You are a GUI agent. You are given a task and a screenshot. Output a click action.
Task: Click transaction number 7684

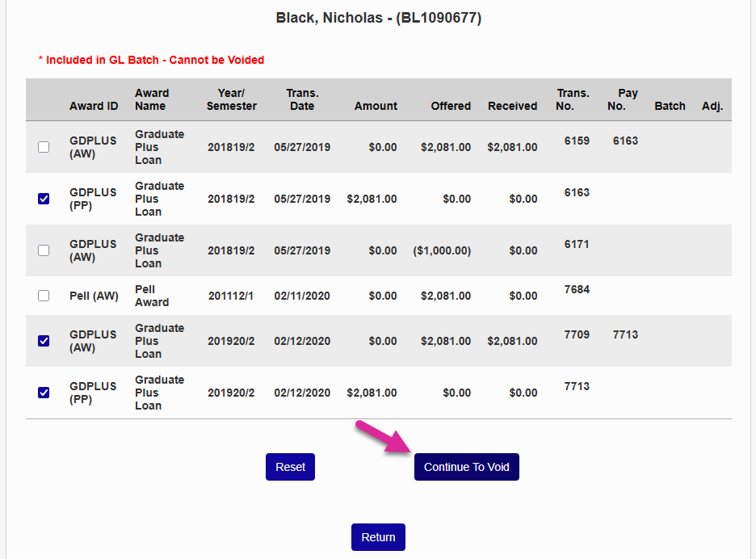click(577, 289)
